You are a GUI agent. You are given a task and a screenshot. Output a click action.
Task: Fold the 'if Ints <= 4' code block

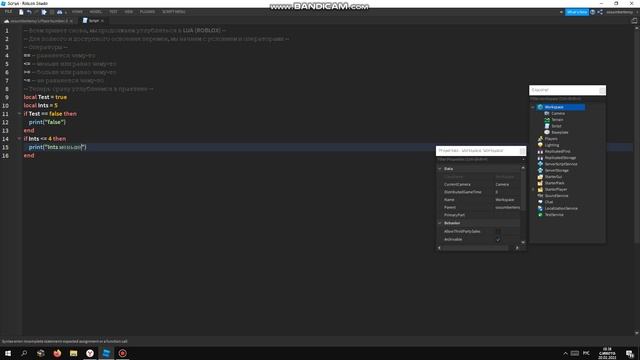[x=19, y=139]
